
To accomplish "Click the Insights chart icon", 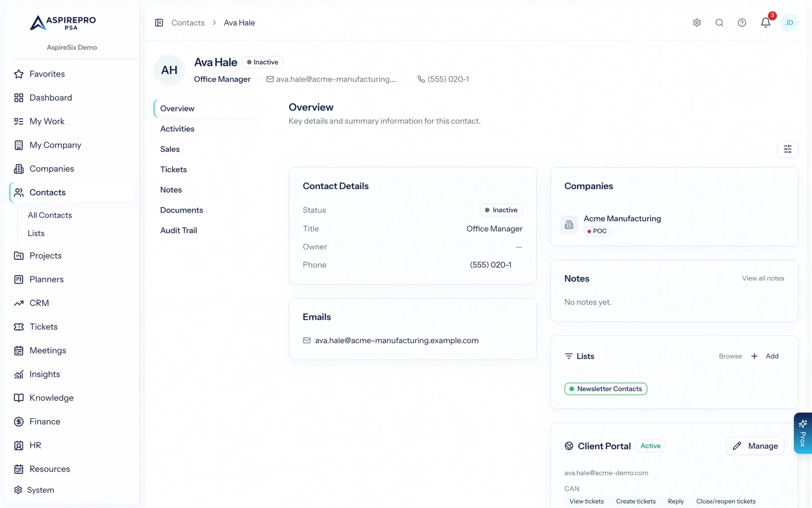I will [x=19, y=374].
